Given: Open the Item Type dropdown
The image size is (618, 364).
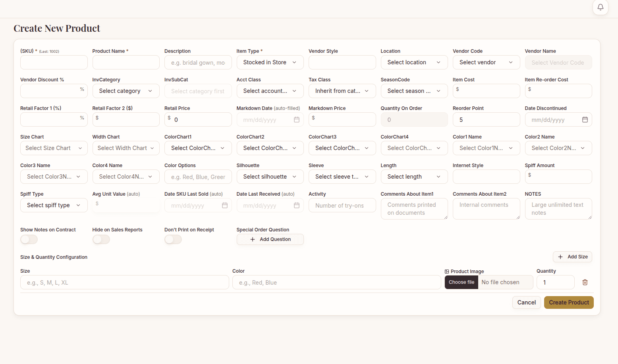Looking at the screenshot, I should pos(270,62).
